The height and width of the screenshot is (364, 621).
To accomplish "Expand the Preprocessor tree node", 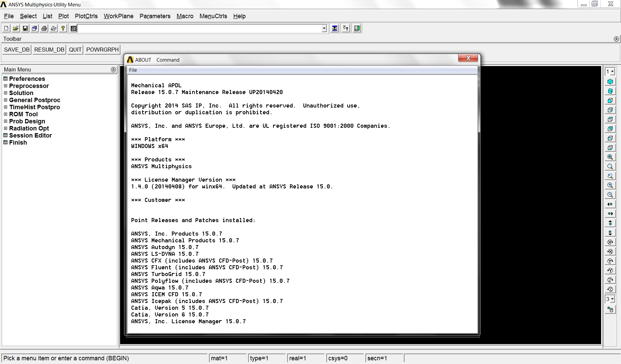I will pyautogui.click(x=5, y=86).
